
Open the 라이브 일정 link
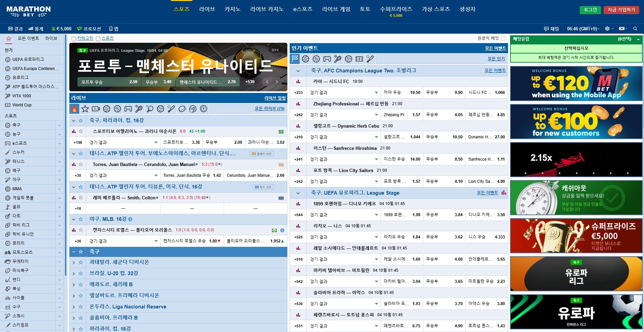tap(275, 98)
